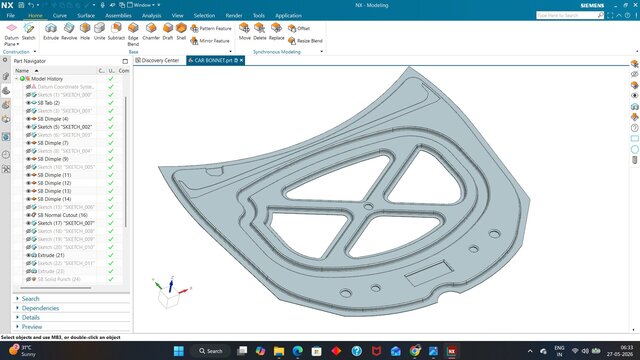Image resolution: width=640 pixels, height=360 pixels.
Task: Click the Pattern Feature command
Action: click(211, 28)
